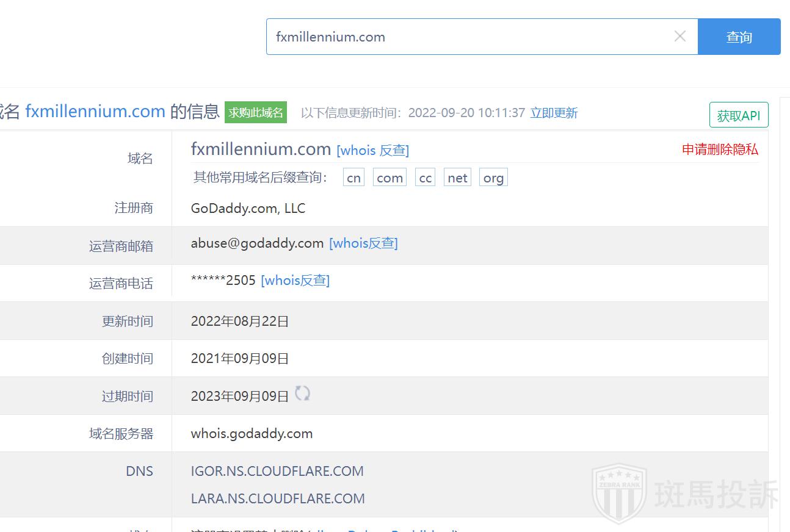This screenshot has width=790, height=532.
Task: Click the IGOR.NS.CLOUDFLARE.COM DNS entry
Action: (x=277, y=471)
